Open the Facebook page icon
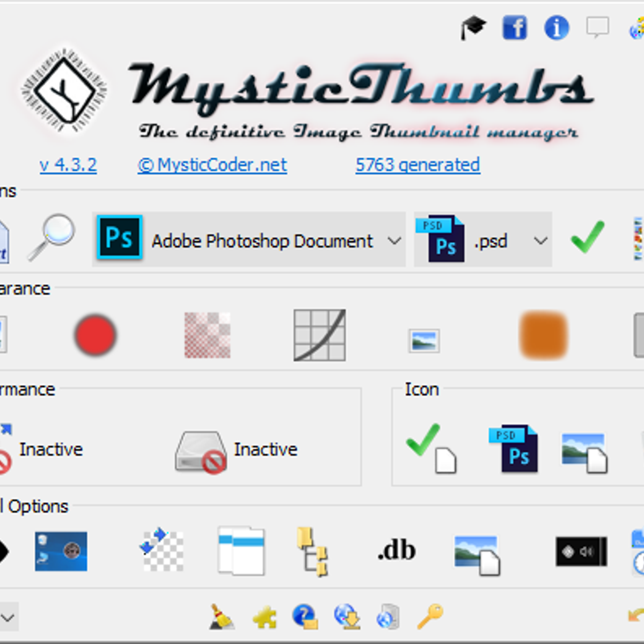This screenshot has width=644, height=644. (515, 27)
